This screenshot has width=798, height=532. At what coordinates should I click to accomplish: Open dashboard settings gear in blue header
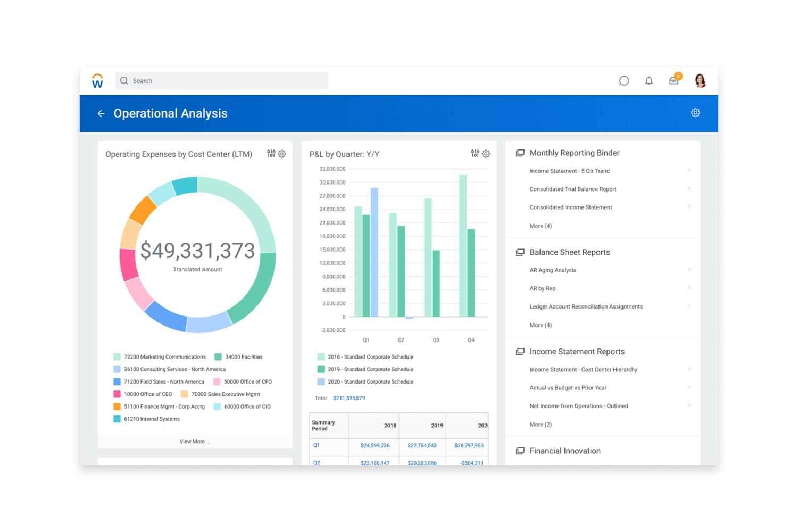pyautogui.click(x=695, y=113)
